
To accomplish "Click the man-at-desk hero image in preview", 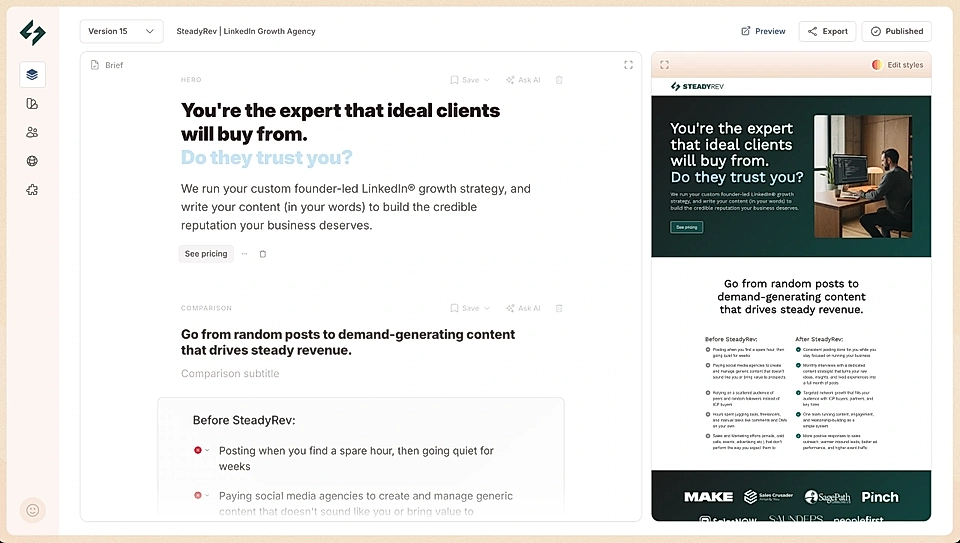I will (x=863, y=176).
